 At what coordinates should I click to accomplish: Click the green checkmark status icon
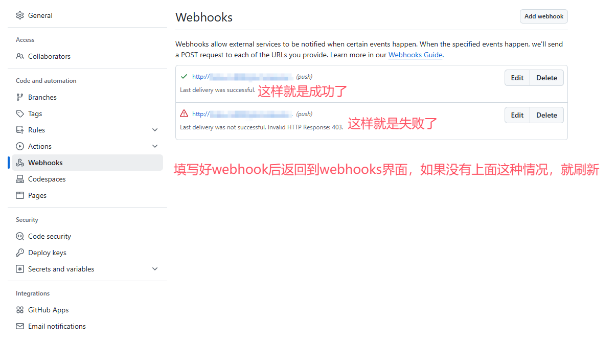(184, 77)
